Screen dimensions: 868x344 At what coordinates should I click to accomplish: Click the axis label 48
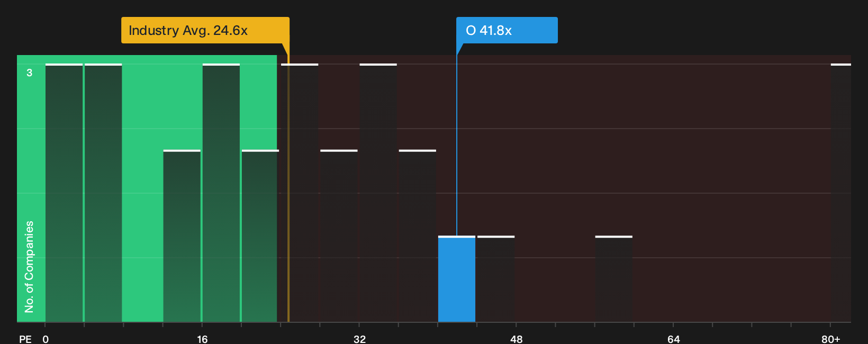tap(517, 339)
